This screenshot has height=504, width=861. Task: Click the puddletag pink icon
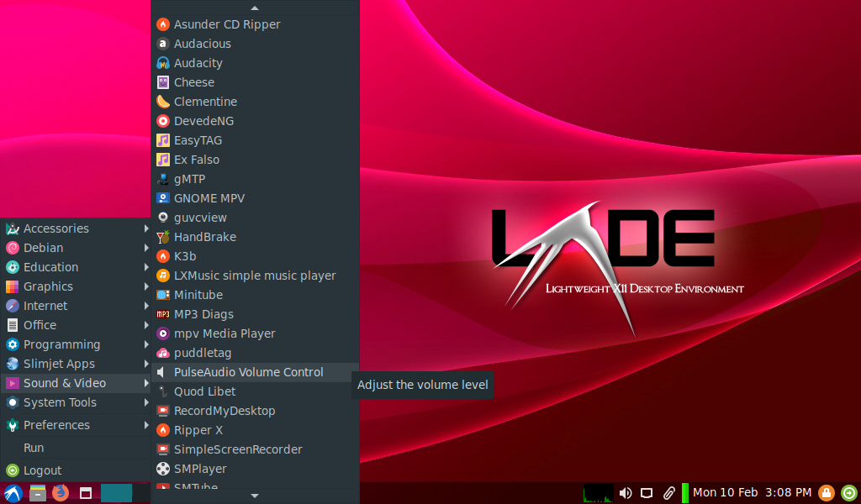pos(163,353)
